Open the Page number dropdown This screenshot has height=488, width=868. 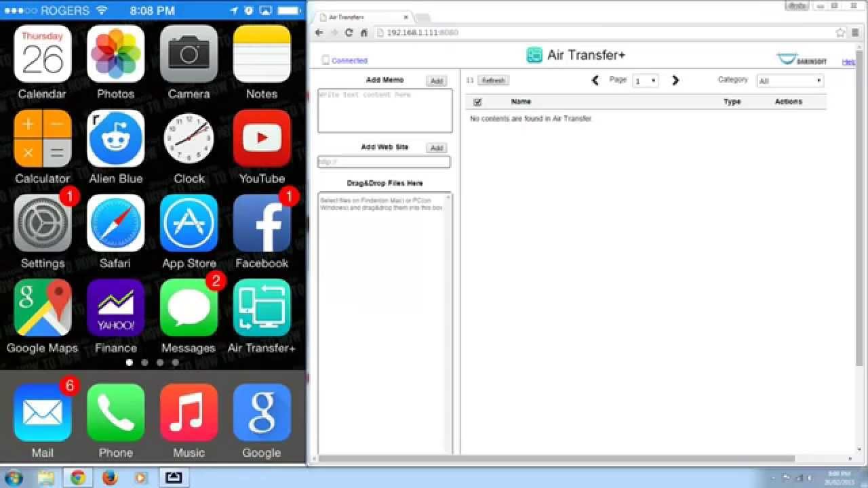[x=645, y=81]
